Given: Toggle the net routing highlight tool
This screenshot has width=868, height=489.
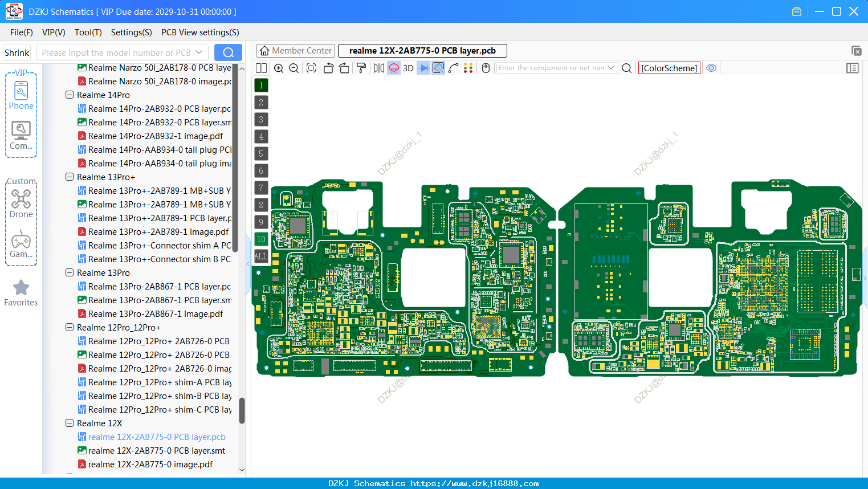Looking at the screenshot, I should point(438,68).
